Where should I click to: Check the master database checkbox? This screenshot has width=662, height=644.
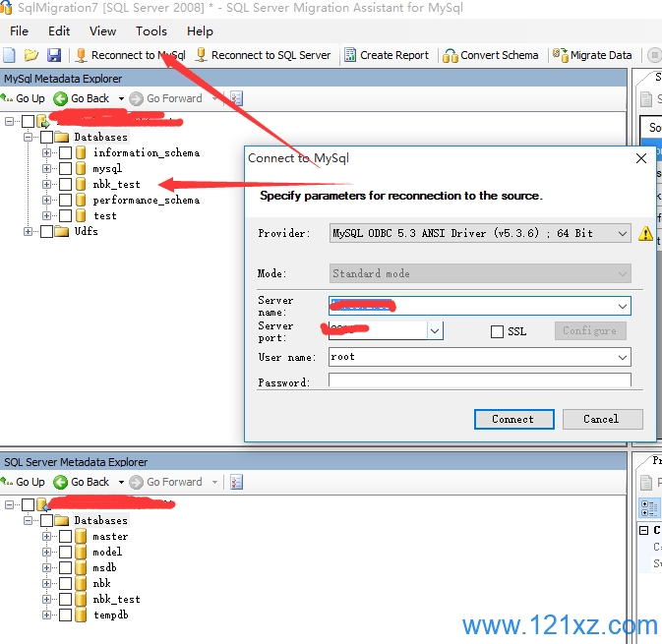(x=65, y=536)
